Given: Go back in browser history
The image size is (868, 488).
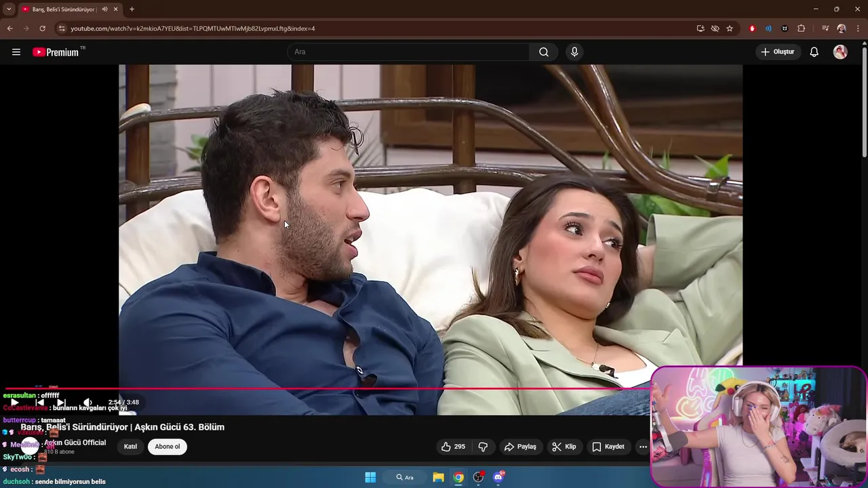Looking at the screenshot, I should (x=9, y=28).
